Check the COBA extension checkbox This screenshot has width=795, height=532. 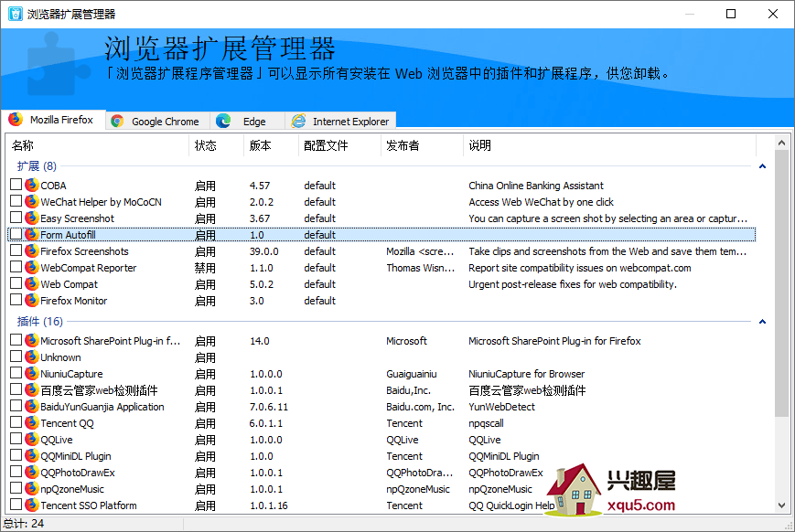click(x=16, y=185)
